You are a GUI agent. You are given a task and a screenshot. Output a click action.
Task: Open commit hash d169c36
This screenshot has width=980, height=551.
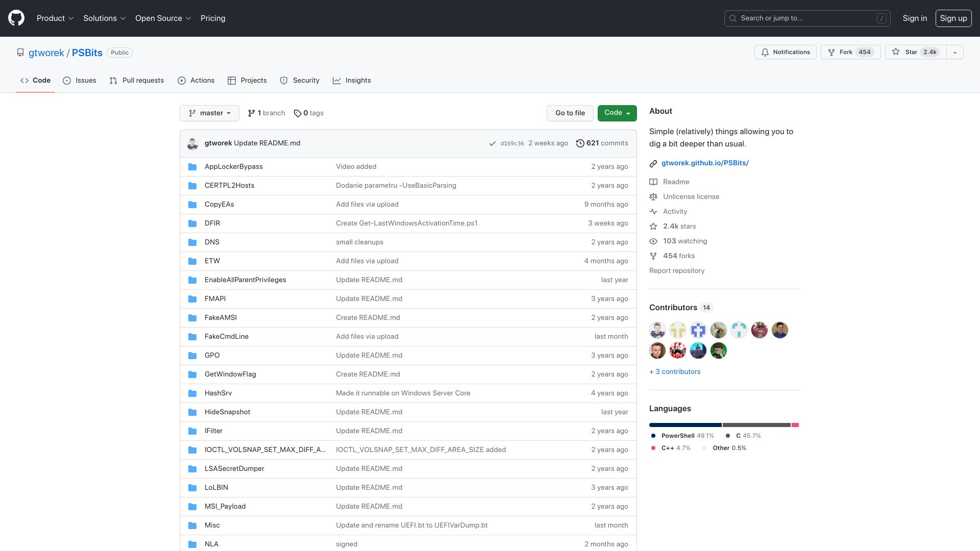(x=512, y=144)
